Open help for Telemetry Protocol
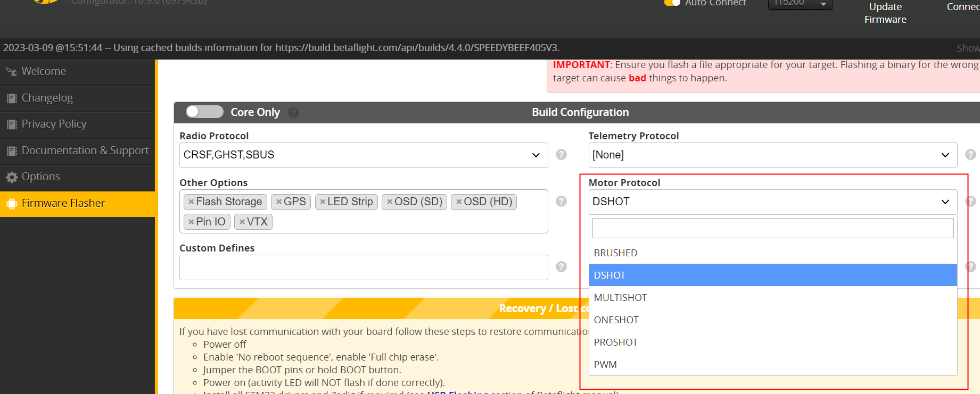980x394 pixels. [x=970, y=154]
